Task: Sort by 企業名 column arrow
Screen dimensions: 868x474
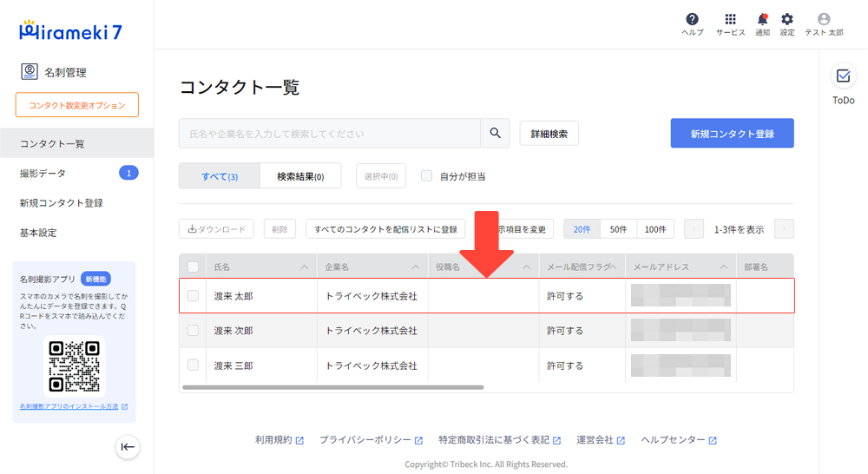Action: coord(415,267)
